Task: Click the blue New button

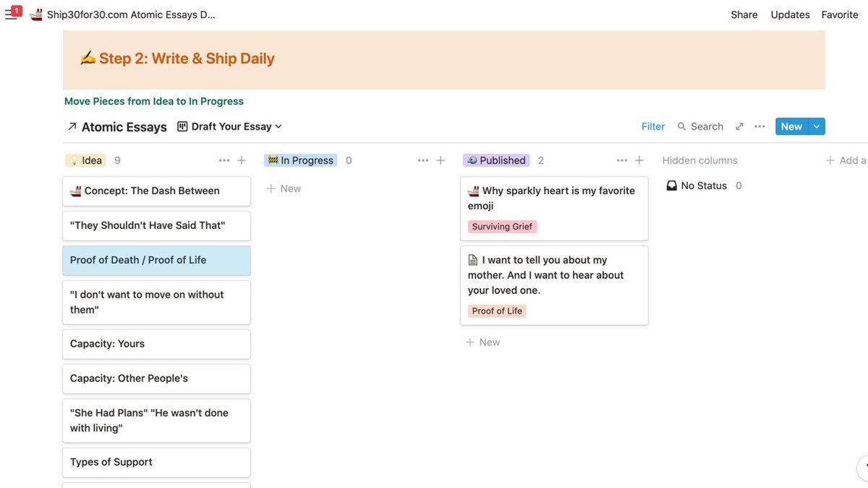Action: pyautogui.click(x=791, y=127)
